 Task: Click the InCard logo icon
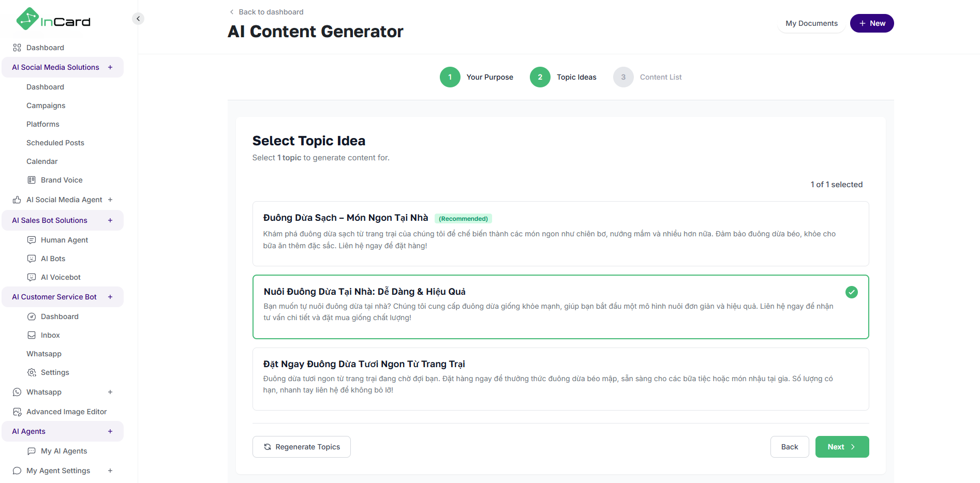[27, 19]
